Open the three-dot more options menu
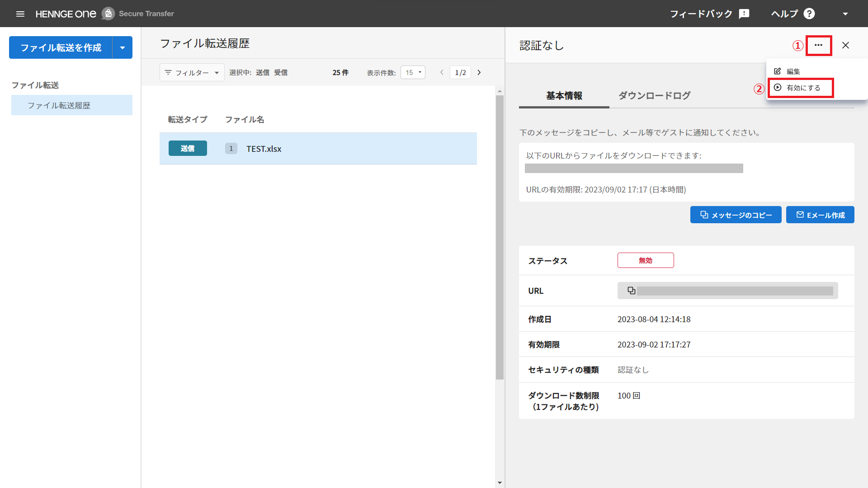868x488 pixels. (818, 45)
